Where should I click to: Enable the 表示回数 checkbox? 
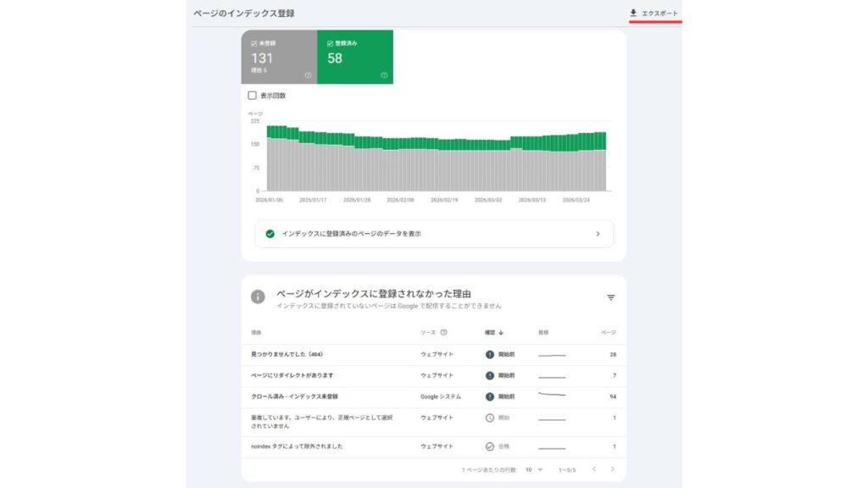pyautogui.click(x=252, y=96)
